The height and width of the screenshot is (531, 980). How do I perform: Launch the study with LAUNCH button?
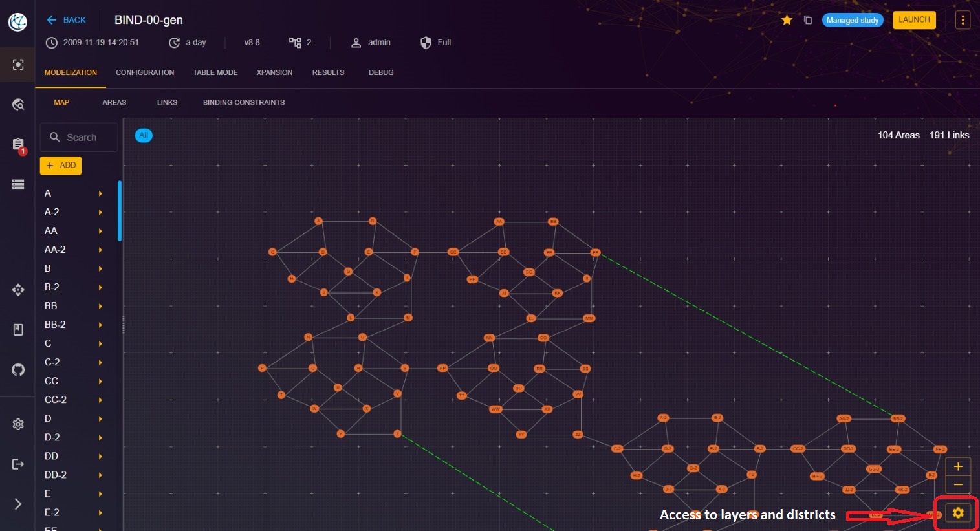click(914, 20)
